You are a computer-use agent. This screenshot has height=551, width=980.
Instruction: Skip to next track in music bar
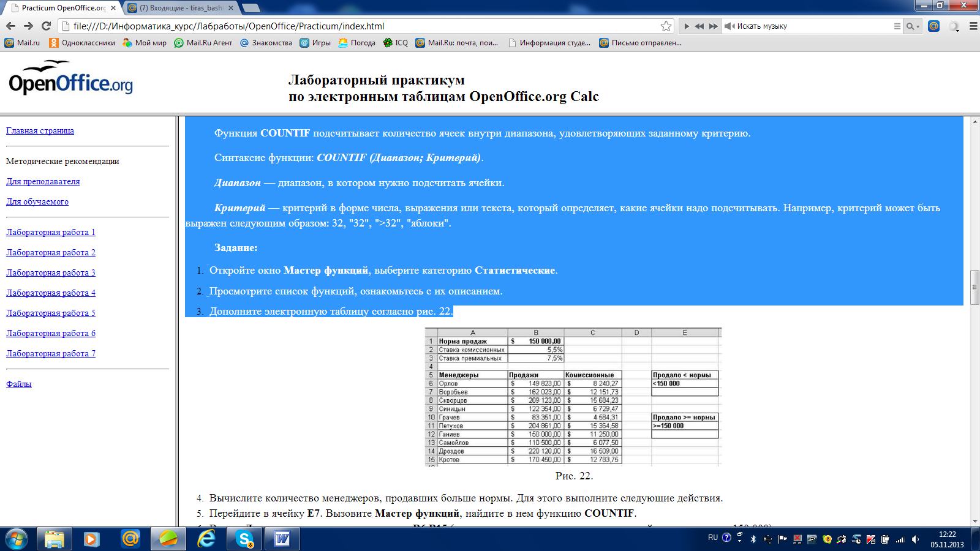pos(713,26)
